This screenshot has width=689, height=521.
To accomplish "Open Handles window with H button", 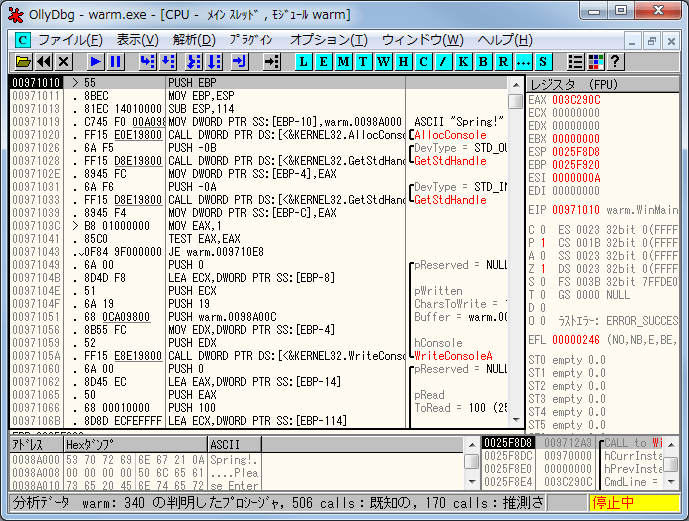I will [x=403, y=62].
